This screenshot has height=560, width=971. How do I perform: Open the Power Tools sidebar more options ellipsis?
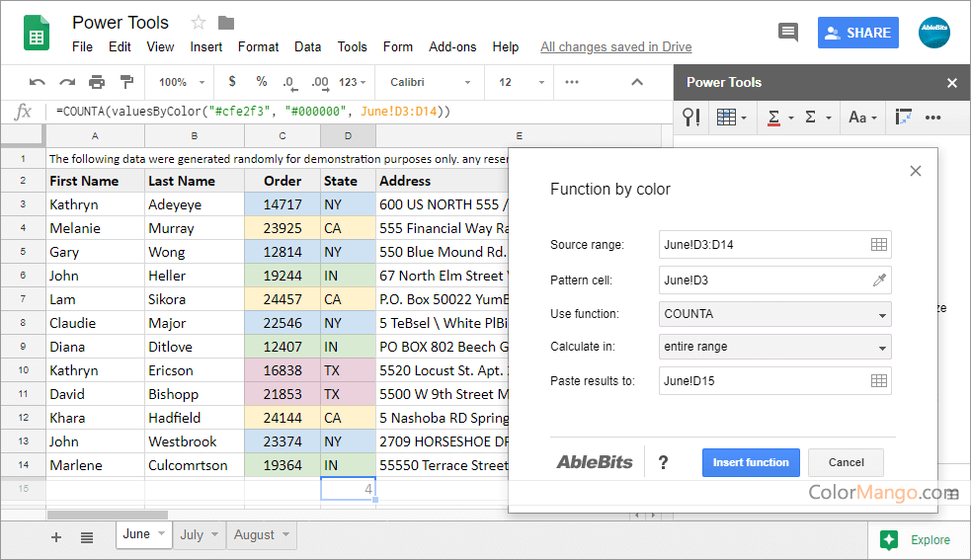pyautogui.click(x=932, y=118)
